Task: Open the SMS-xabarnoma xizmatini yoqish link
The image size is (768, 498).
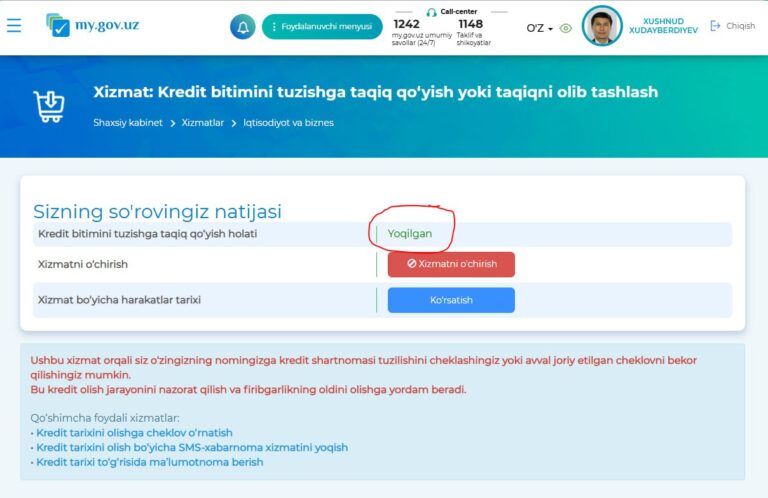Action: pyautogui.click(x=192, y=448)
